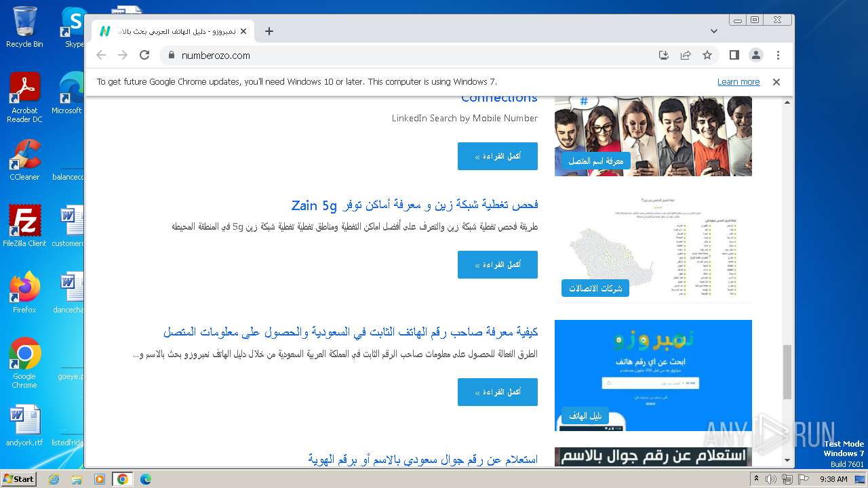
Task: Open the Saudi map coverage thumbnail
Action: (x=653, y=248)
